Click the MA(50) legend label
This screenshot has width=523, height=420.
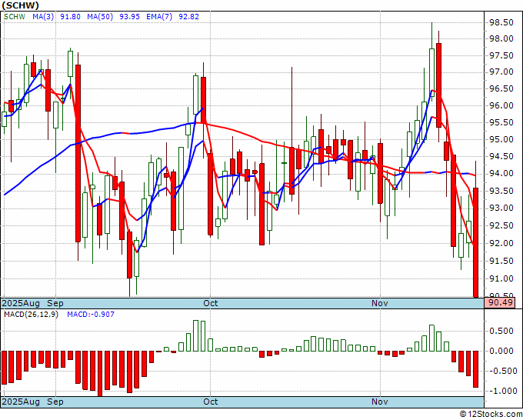100,17
